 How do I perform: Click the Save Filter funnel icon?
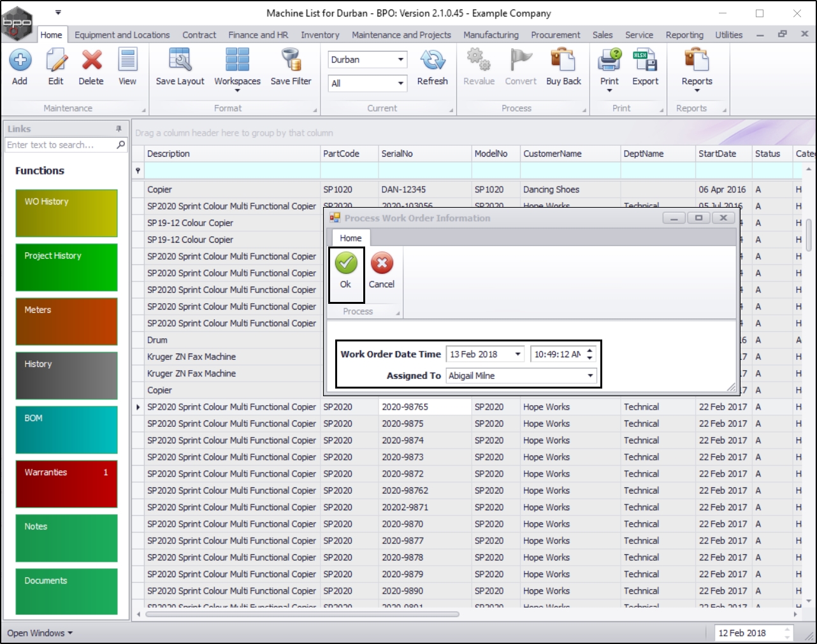pos(291,61)
